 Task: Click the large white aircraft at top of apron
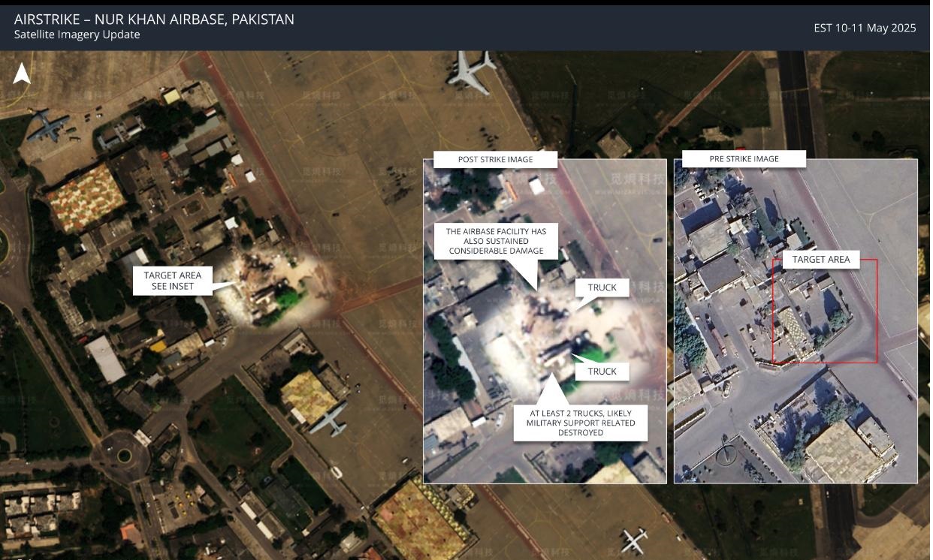pyautogui.click(x=471, y=71)
